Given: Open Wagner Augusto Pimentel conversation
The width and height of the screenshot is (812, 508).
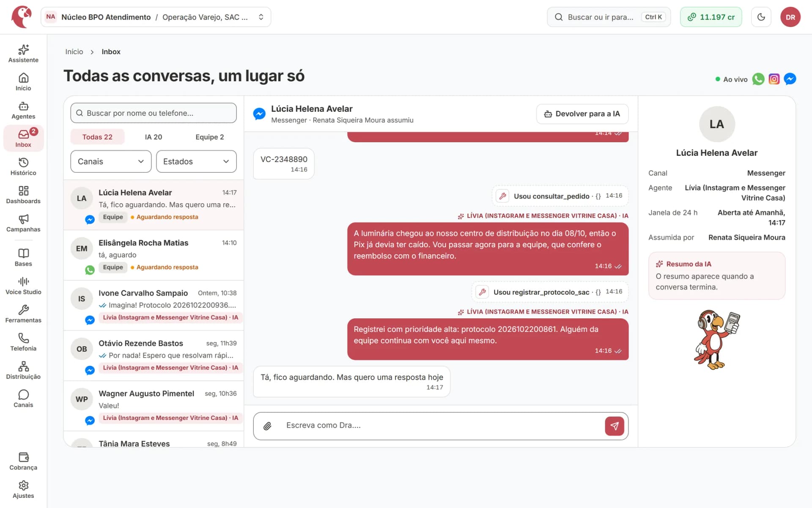Looking at the screenshot, I should pyautogui.click(x=154, y=406).
